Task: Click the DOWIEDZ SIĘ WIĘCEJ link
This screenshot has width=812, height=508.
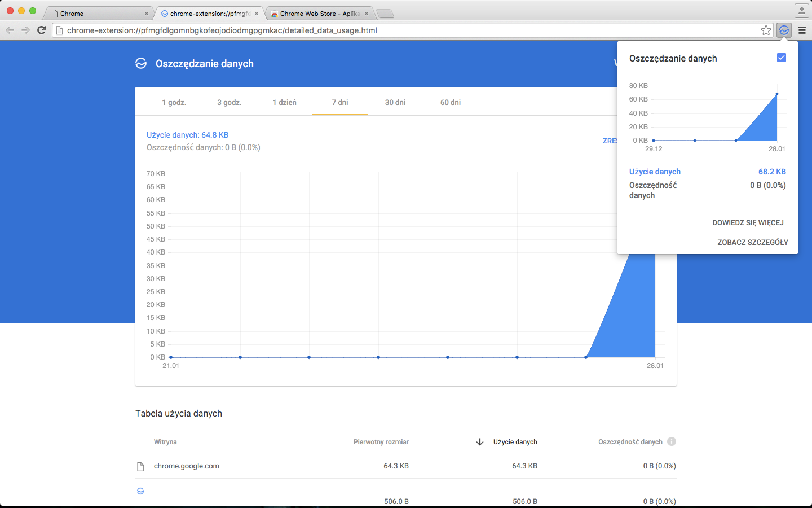Action: [748, 222]
